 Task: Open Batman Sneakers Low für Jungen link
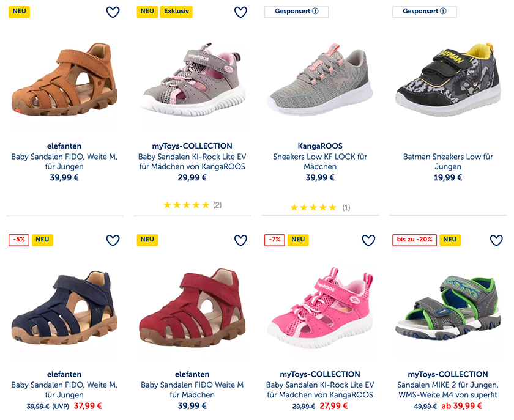pos(448,162)
